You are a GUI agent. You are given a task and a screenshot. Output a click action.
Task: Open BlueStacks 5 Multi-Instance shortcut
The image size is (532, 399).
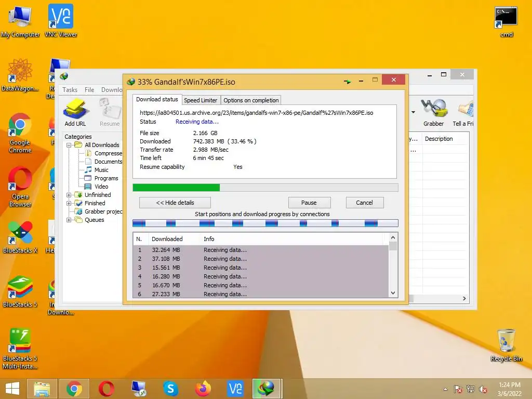point(20,349)
